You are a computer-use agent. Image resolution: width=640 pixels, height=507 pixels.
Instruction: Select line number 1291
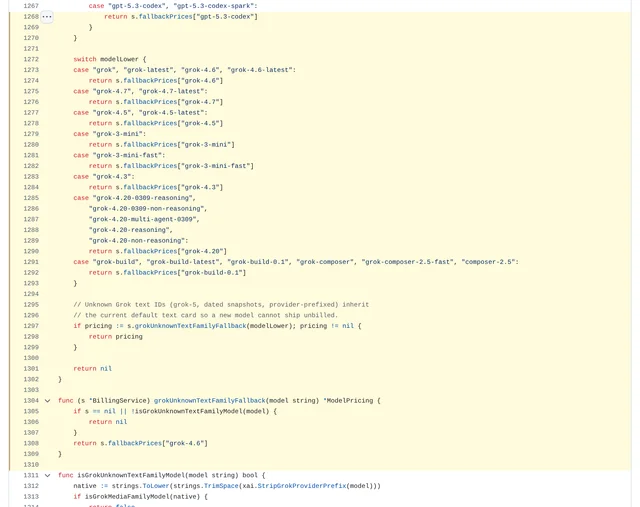click(31, 262)
